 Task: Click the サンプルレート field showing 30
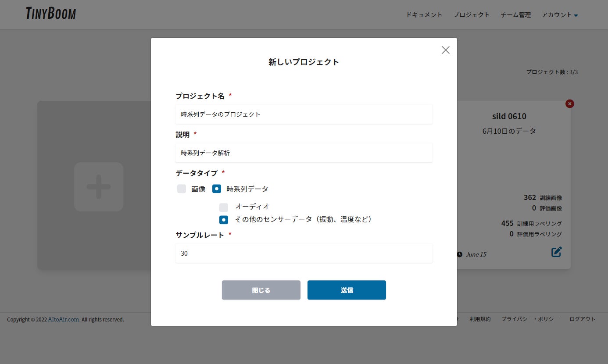point(304,253)
